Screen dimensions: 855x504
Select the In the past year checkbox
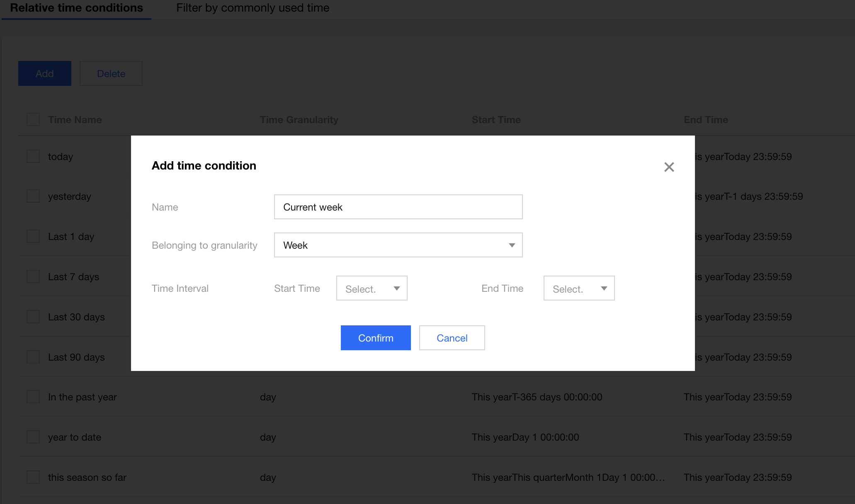pyautogui.click(x=33, y=397)
